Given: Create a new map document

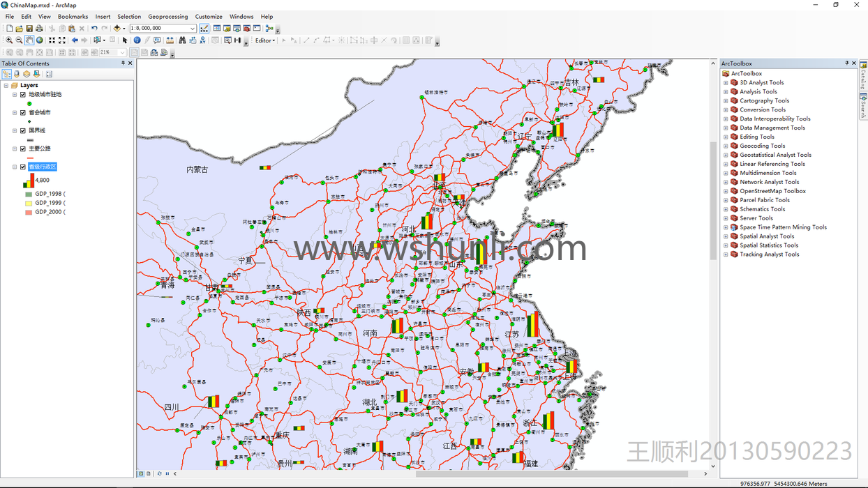Looking at the screenshot, I should click(9, 29).
